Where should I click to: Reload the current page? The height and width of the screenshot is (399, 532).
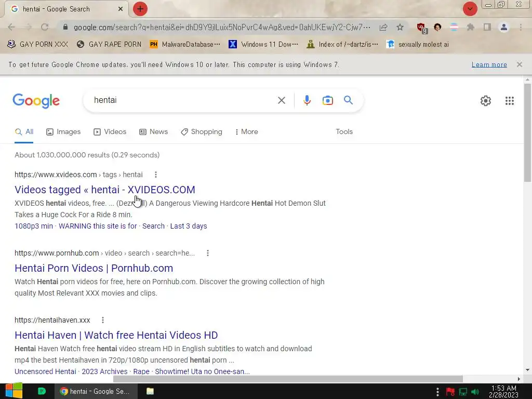pos(45,27)
